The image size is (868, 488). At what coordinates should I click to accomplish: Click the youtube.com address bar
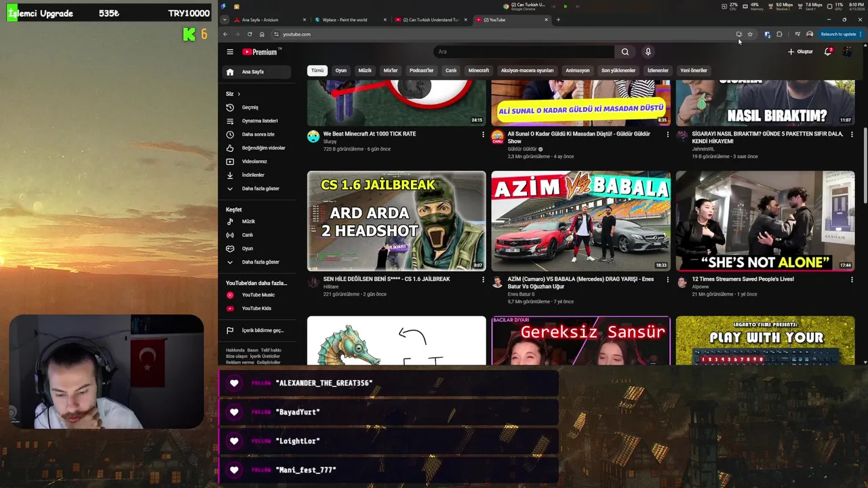tap(502, 34)
